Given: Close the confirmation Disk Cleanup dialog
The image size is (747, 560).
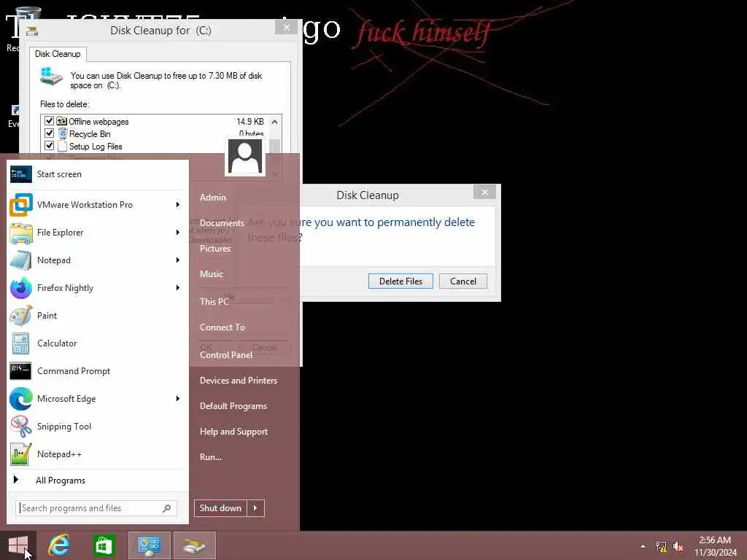Looking at the screenshot, I should 485,192.
